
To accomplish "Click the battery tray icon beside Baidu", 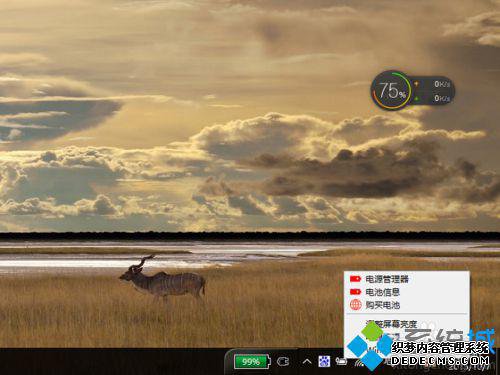I will (341, 361).
